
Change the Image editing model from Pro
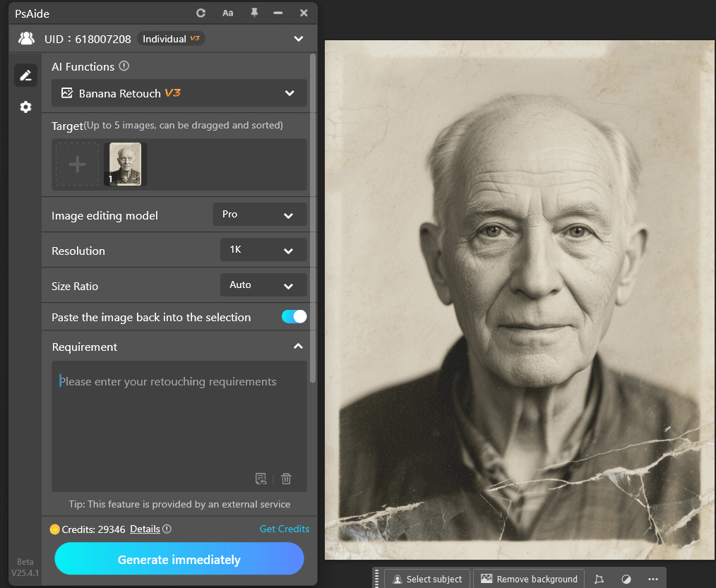[x=259, y=214]
